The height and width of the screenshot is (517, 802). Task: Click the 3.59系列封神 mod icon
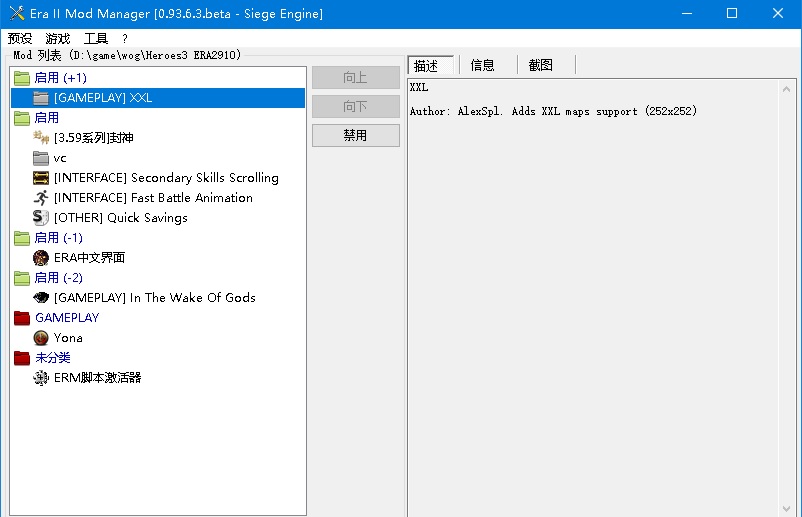coord(41,138)
